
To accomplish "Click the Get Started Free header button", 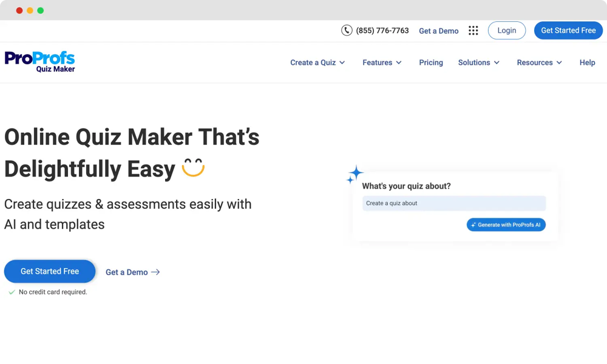I will pos(568,30).
